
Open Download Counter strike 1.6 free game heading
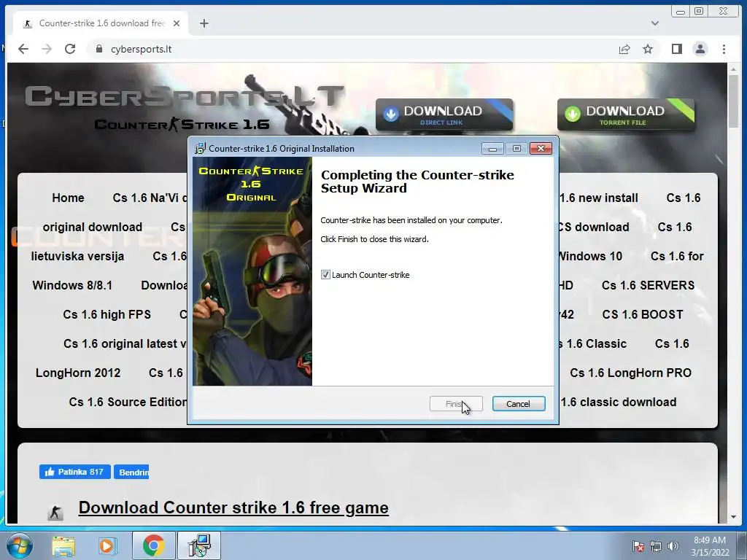tap(233, 507)
